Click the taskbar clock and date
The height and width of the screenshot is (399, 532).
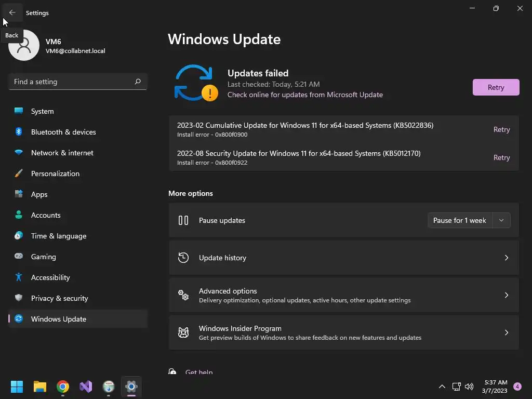point(495,387)
